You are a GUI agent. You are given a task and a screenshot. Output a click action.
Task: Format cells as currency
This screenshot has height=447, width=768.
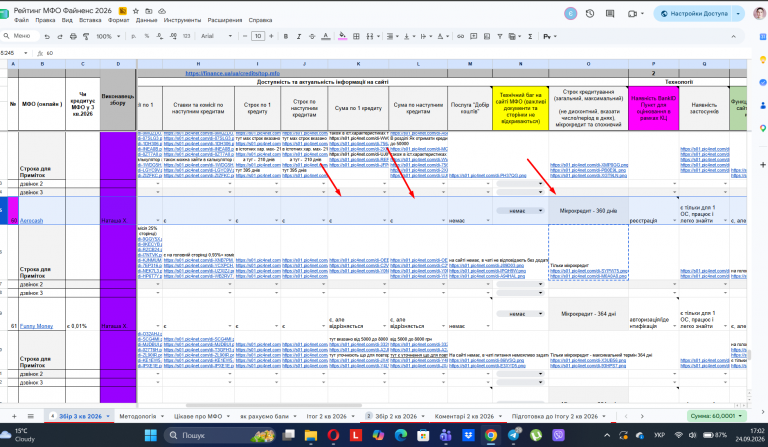point(134,36)
